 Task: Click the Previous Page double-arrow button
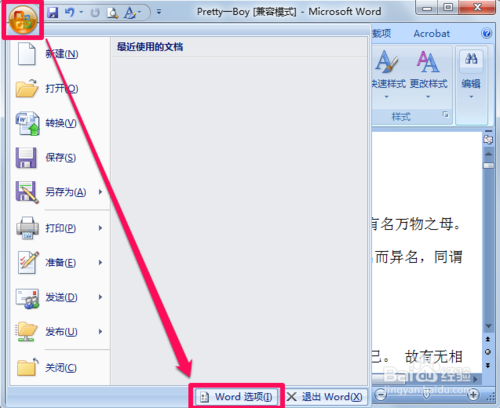click(x=488, y=339)
